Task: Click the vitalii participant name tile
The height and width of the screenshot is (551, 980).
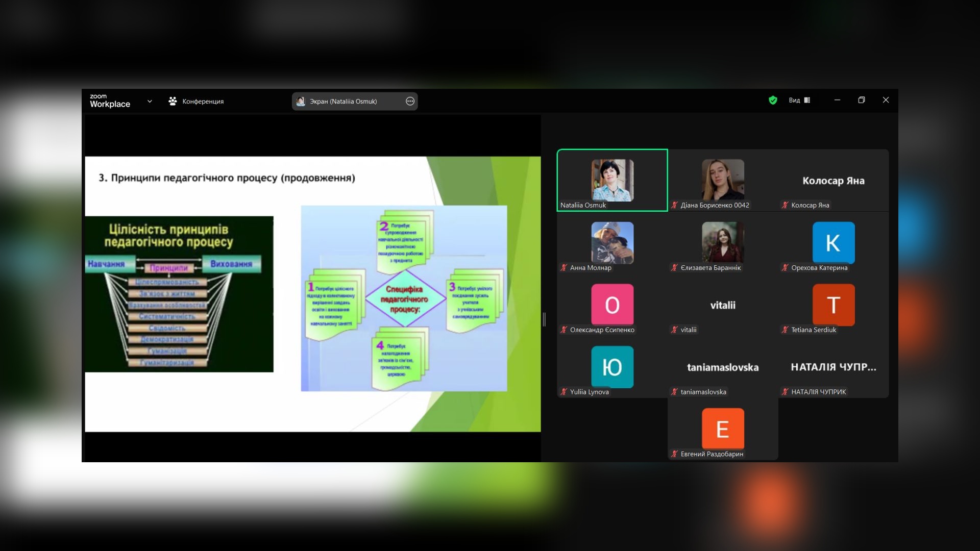Action: click(x=723, y=305)
